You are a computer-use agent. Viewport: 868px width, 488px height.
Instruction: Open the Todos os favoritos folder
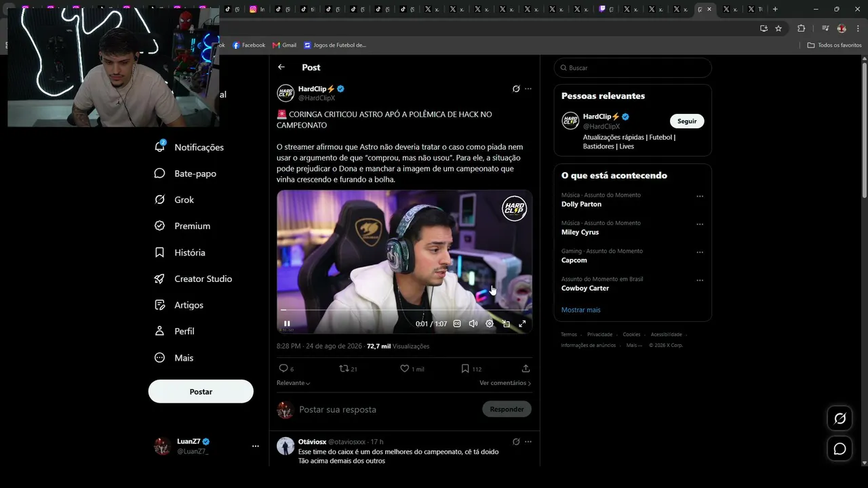[x=834, y=45]
